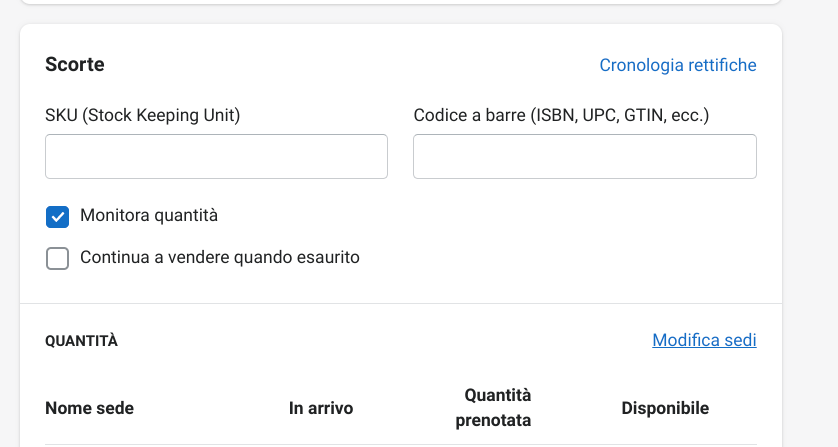Enable Continua a vendere quando esaurito checkbox
This screenshot has height=447, width=838.
pos(58,258)
